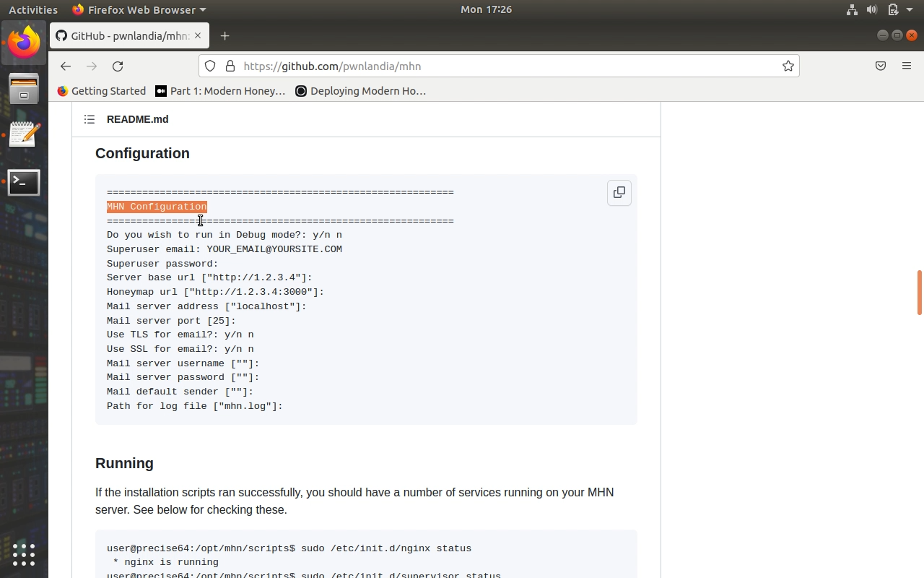Open Text Editor from the dock

point(24,135)
